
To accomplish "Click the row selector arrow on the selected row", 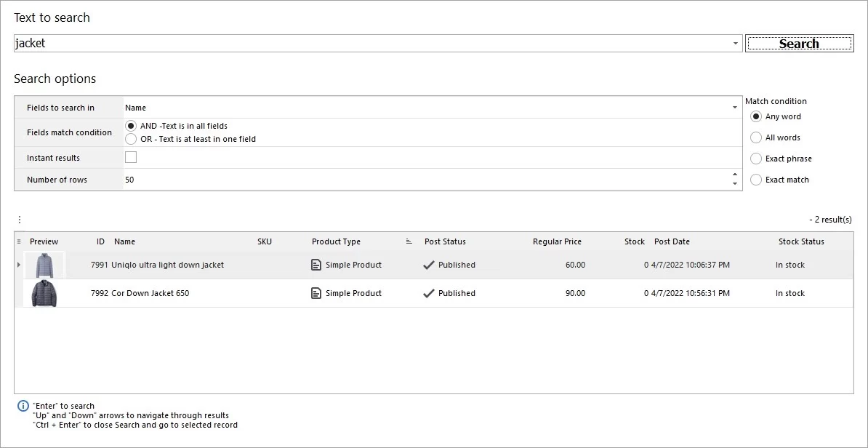I will [x=19, y=264].
